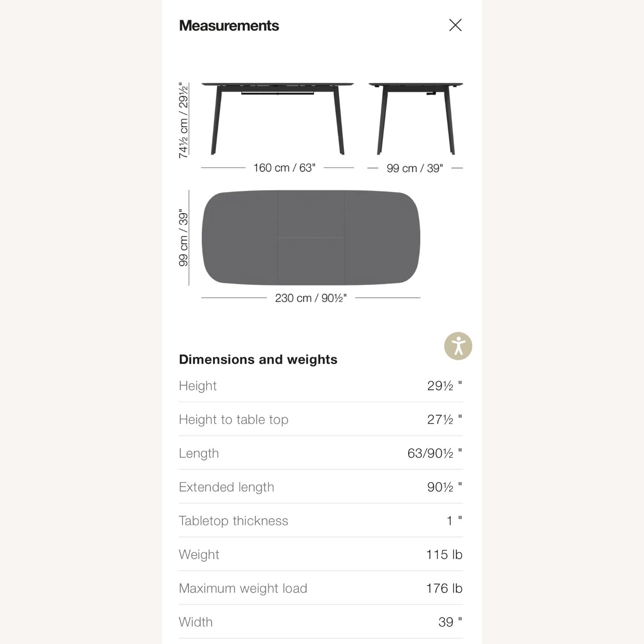Open the accessibility options widget
Screen dimensions: 644x644
458,346
